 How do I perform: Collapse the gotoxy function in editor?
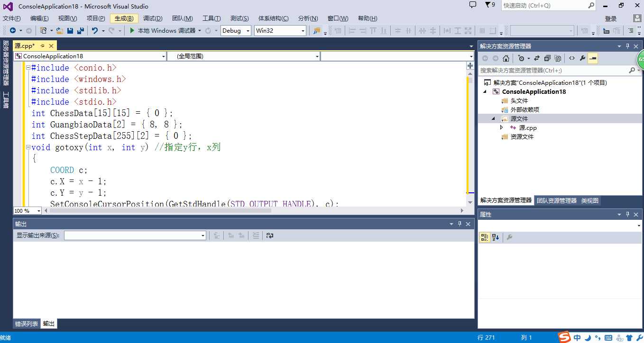(x=28, y=147)
